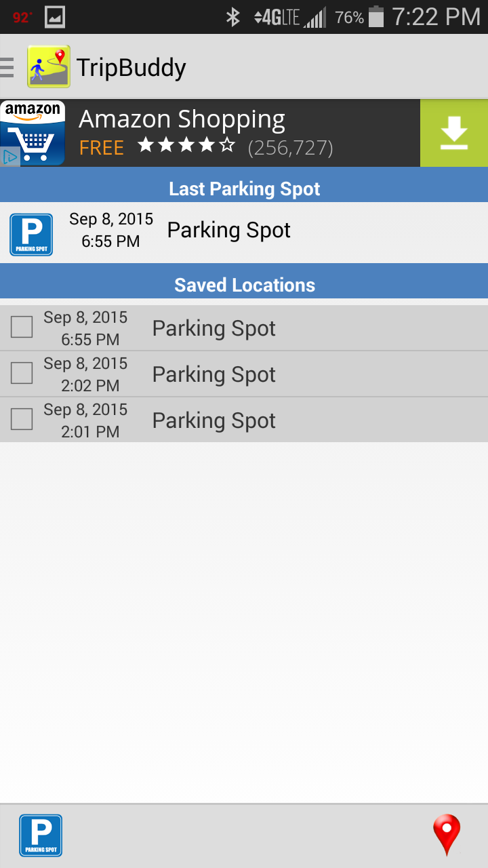Screen dimensions: 488x868
Task: Tap the TripBuddy app logo icon
Action: (x=49, y=66)
